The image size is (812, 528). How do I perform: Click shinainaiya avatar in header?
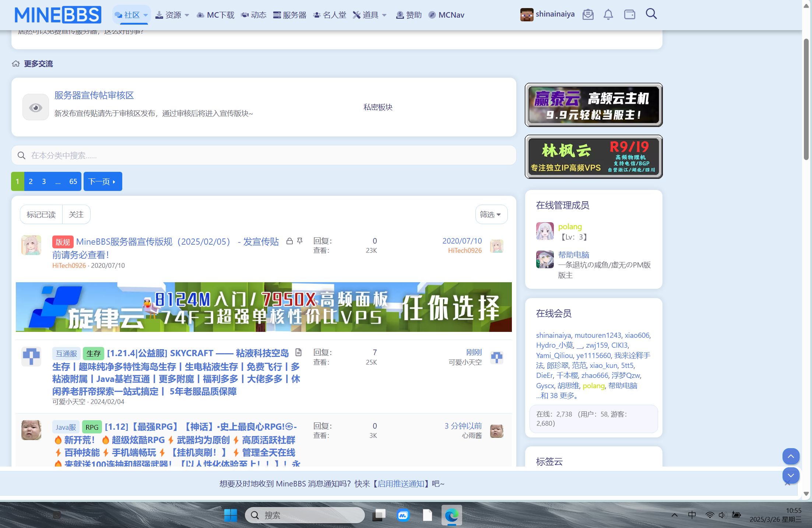(x=527, y=15)
